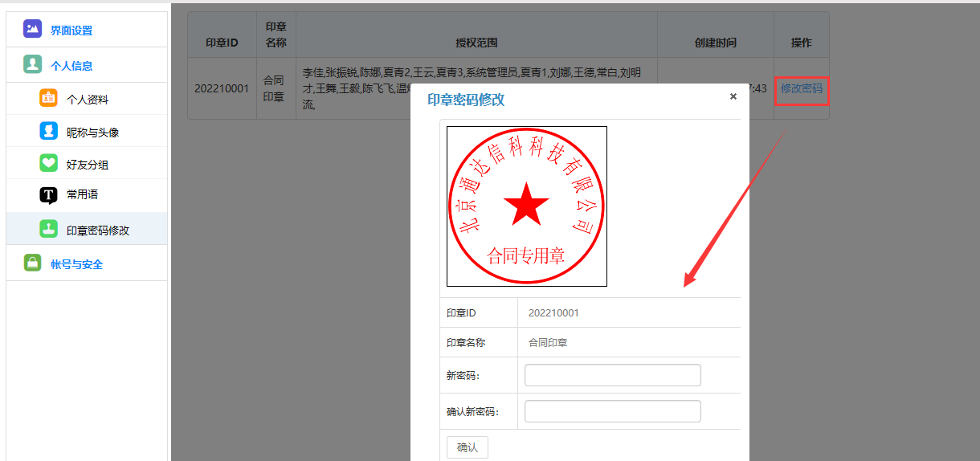
Task: Click the orange 个人资料 ID card icon
Action: 48,99
